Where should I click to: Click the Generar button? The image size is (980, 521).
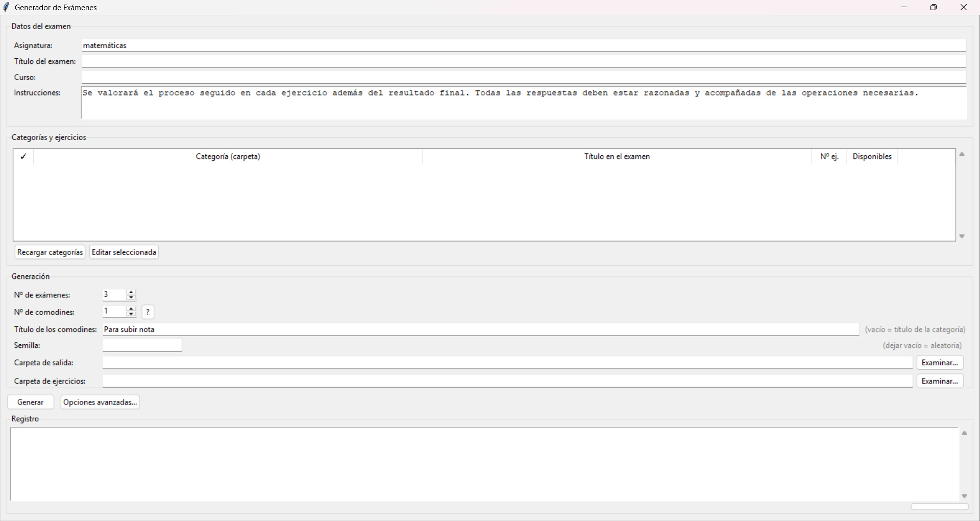pos(31,402)
